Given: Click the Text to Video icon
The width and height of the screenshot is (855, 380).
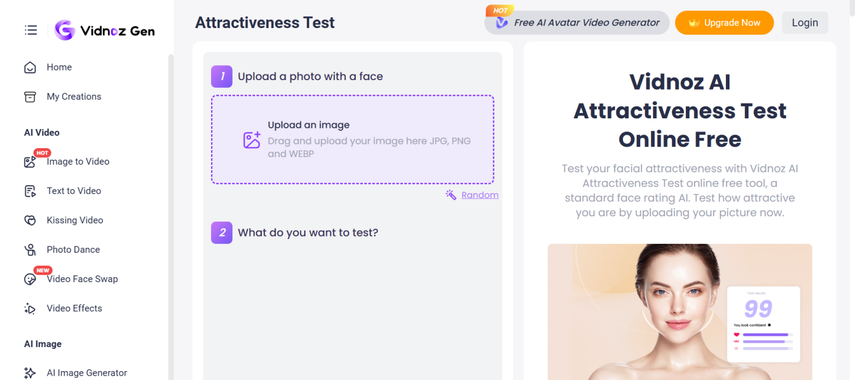Looking at the screenshot, I should click(x=30, y=191).
